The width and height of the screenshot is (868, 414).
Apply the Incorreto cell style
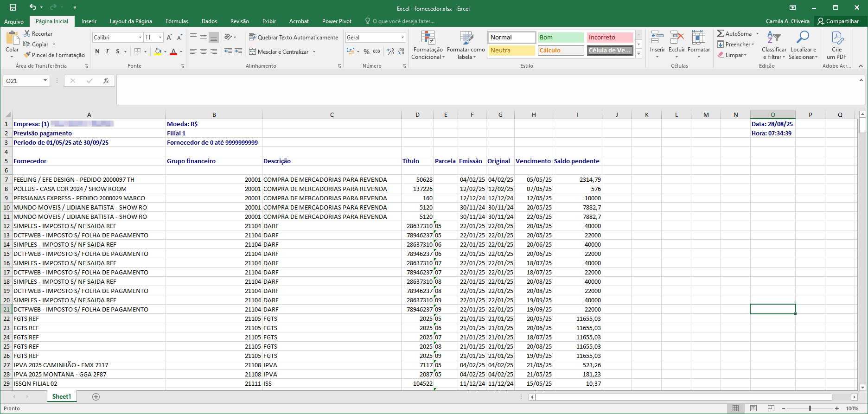click(x=609, y=37)
